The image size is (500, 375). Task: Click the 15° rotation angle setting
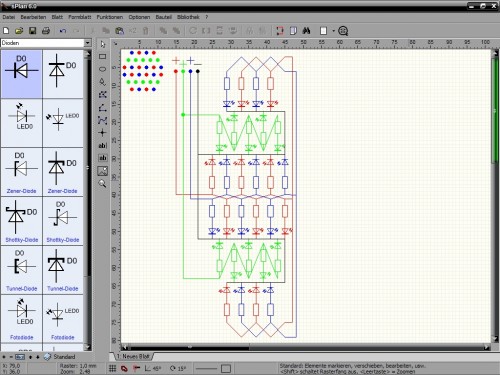(x=178, y=368)
